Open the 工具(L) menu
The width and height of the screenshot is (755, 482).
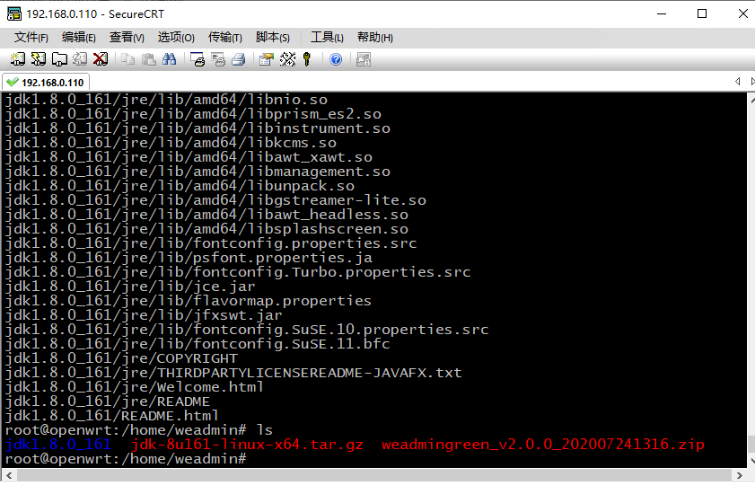coord(327,37)
